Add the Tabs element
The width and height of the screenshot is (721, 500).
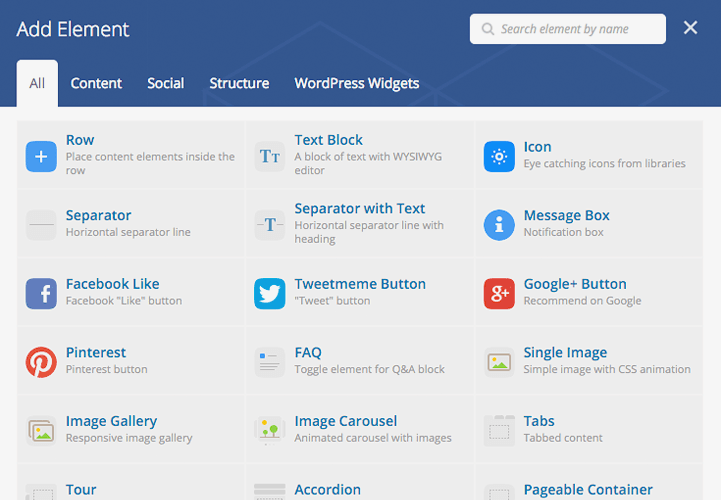589,430
